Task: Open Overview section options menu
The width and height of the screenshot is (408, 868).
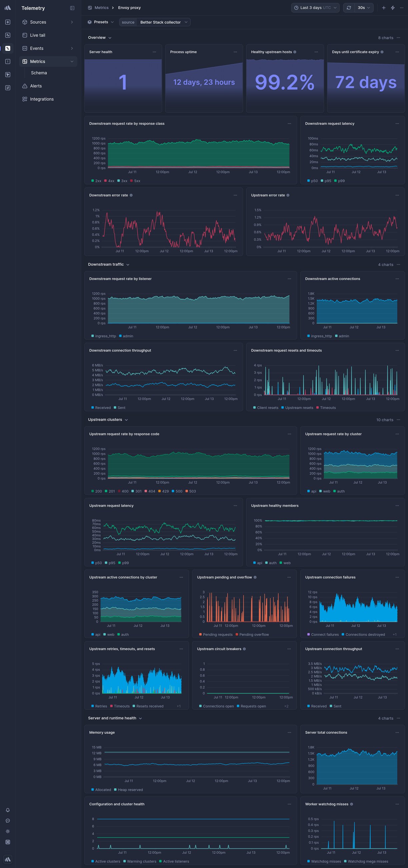Action: 399,37
